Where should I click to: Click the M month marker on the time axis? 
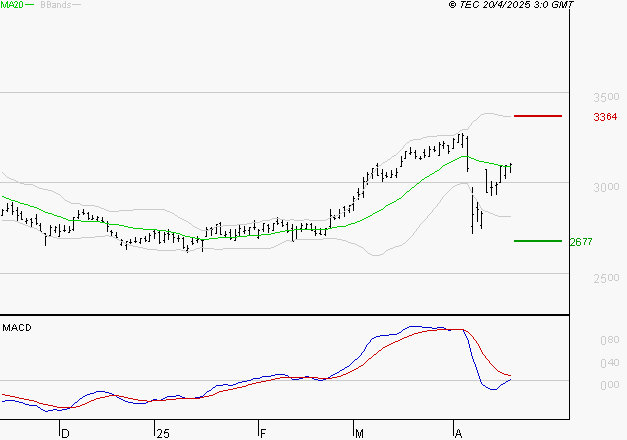[359, 433]
